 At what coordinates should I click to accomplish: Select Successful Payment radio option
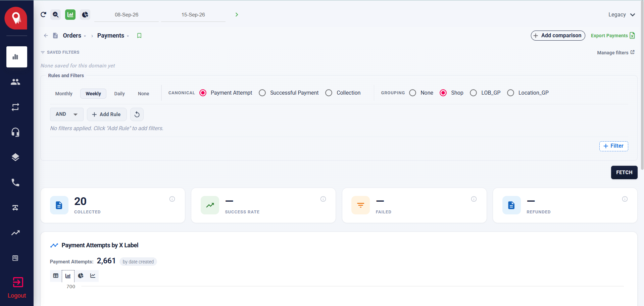coord(262,93)
